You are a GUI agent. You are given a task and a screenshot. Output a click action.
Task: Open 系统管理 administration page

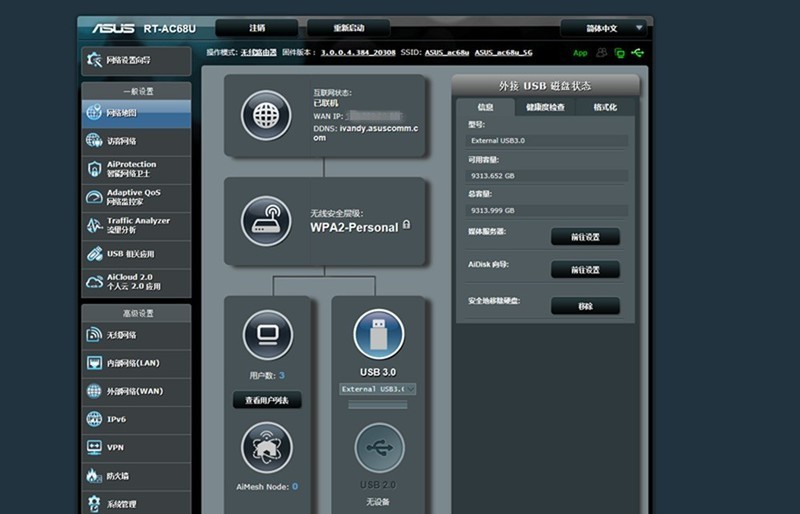(136, 504)
